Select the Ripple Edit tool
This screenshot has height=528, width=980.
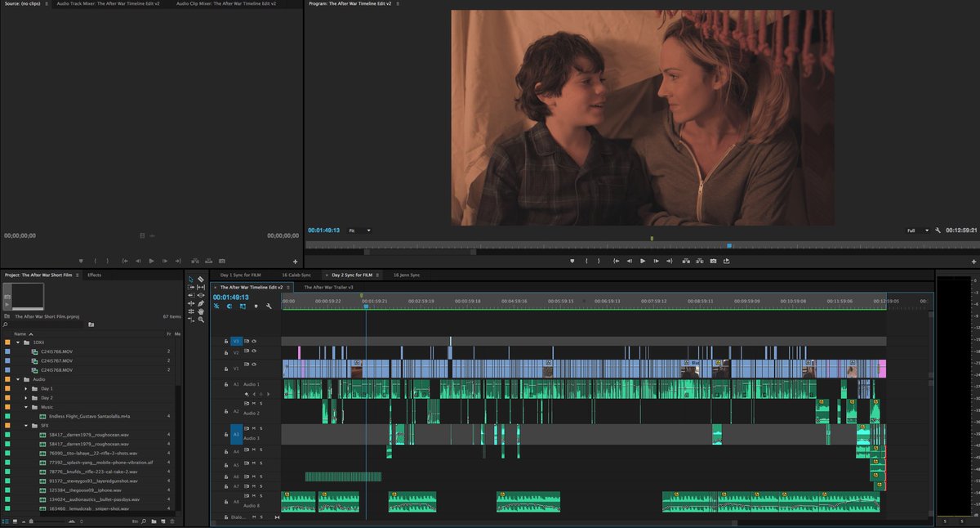click(x=191, y=303)
